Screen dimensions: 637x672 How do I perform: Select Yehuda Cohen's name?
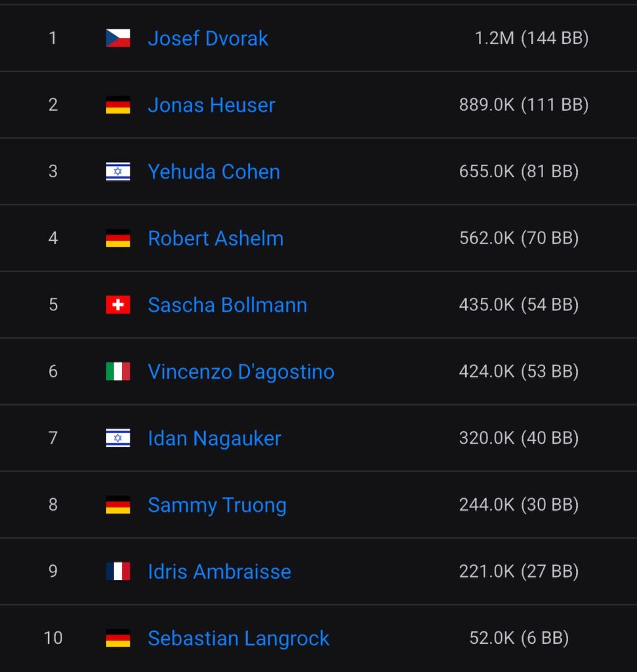point(214,172)
